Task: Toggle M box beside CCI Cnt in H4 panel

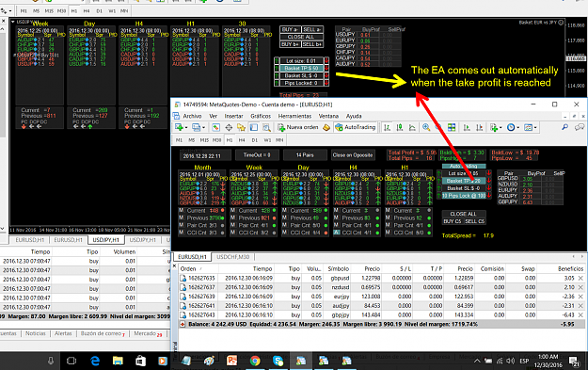Action: point(337,233)
